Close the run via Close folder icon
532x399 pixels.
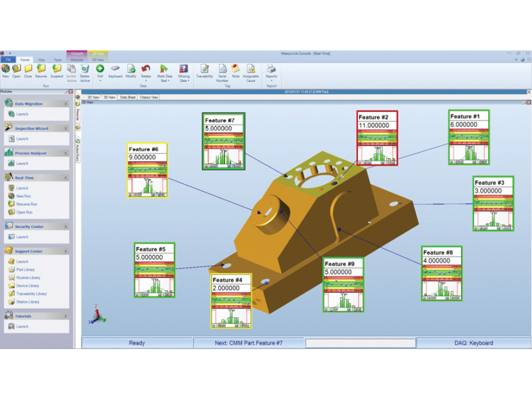click(x=28, y=69)
